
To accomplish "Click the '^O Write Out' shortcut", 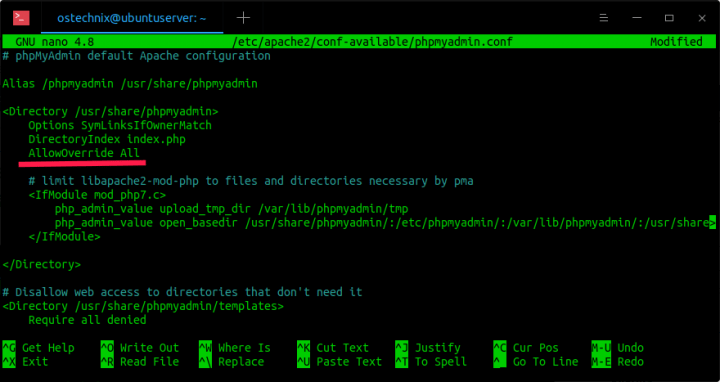I will (140, 348).
